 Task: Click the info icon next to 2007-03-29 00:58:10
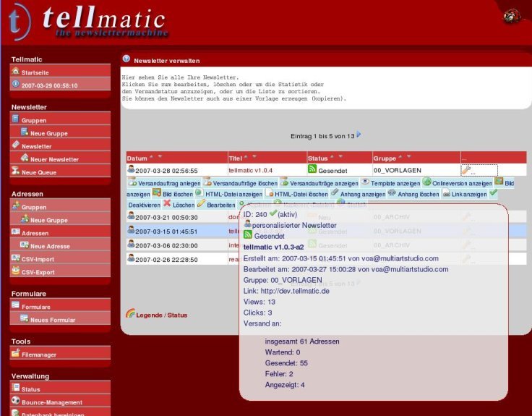coord(15,83)
